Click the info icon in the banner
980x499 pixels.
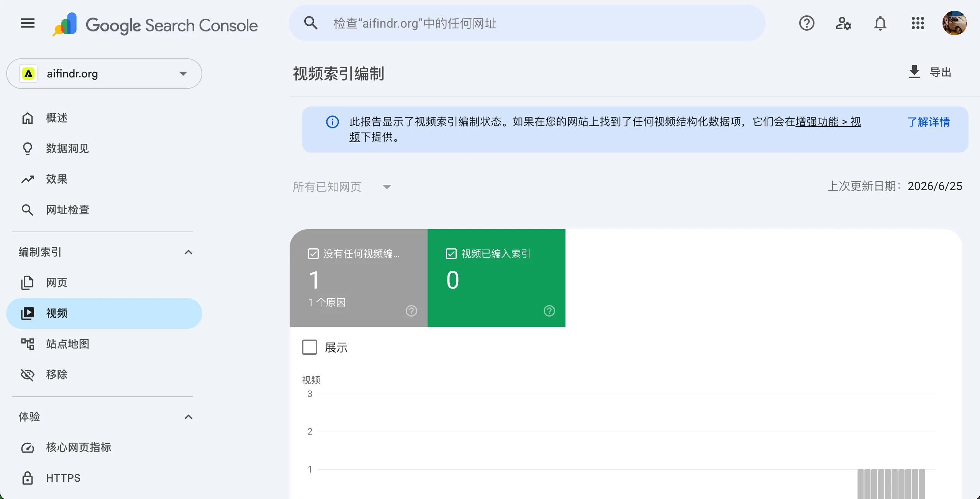click(332, 122)
